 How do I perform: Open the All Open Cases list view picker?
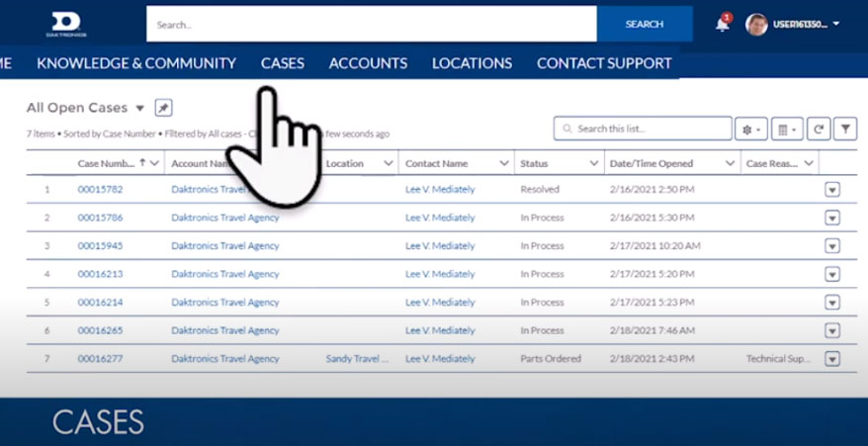click(x=140, y=108)
